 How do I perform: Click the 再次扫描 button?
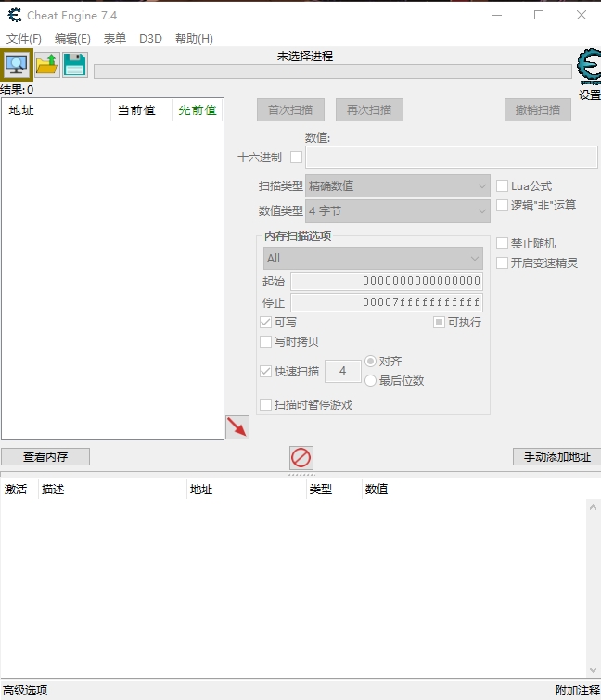coord(369,109)
